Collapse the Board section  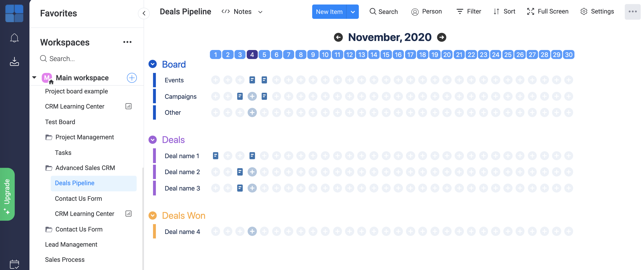click(153, 64)
